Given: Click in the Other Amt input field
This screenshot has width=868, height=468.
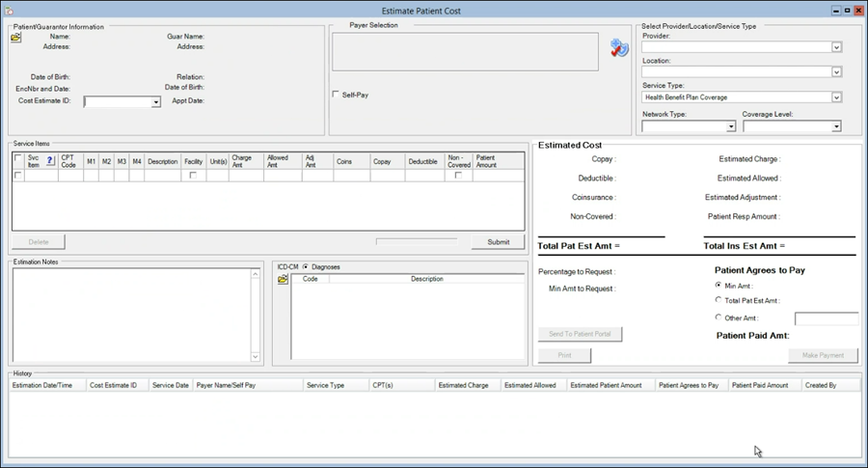Looking at the screenshot, I should pyautogui.click(x=826, y=318).
